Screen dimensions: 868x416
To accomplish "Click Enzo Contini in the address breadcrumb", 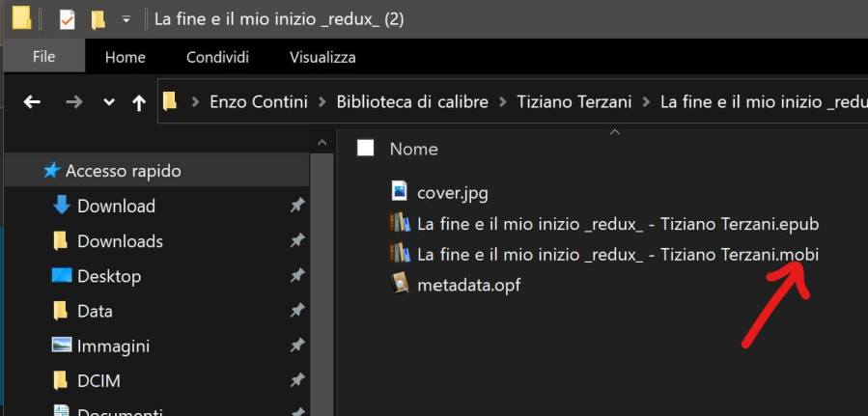I will coord(258,101).
